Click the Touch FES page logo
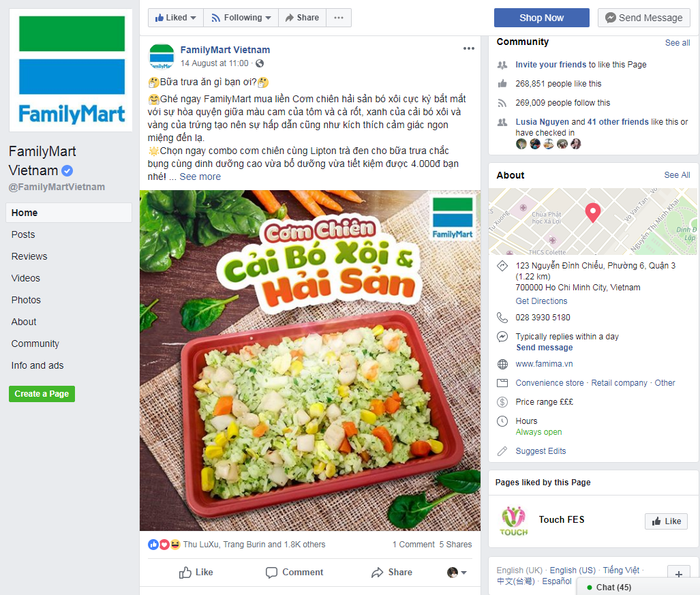The width and height of the screenshot is (700, 595). (x=513, y=521)
